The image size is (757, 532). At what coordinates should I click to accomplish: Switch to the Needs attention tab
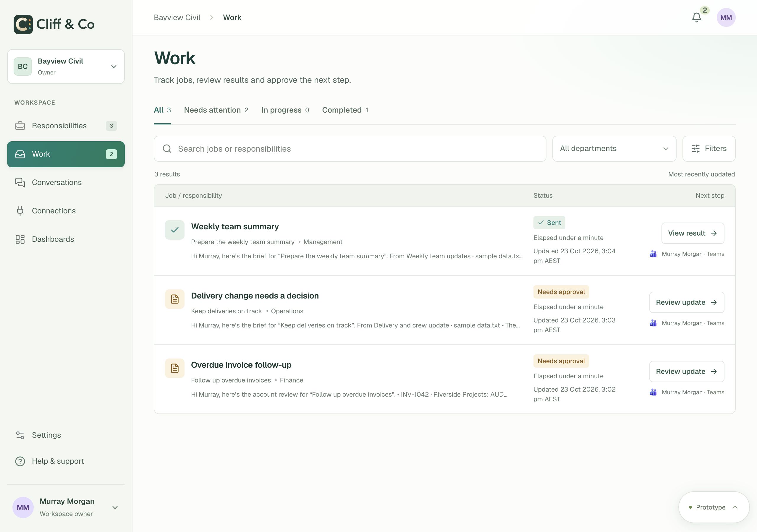[x=216, y=110]
